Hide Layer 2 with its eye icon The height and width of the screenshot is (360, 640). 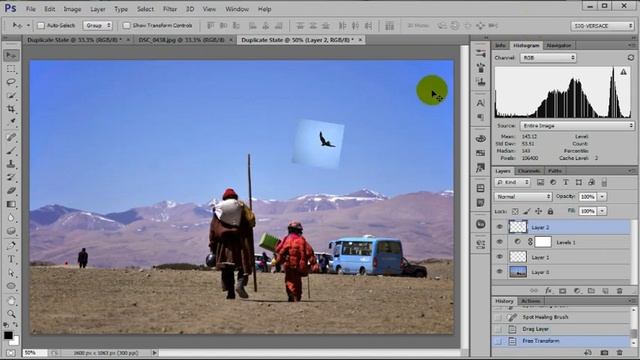click(x=500, y=227)
